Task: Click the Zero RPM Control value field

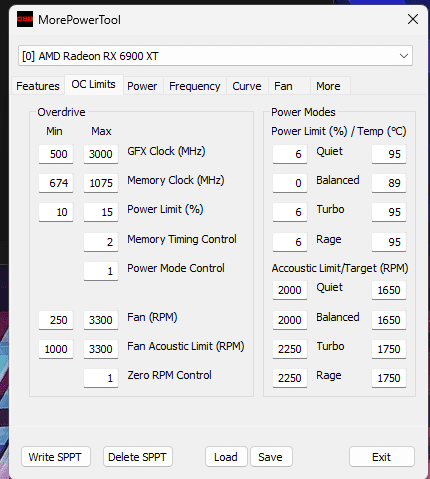Action: click(101, 378)
